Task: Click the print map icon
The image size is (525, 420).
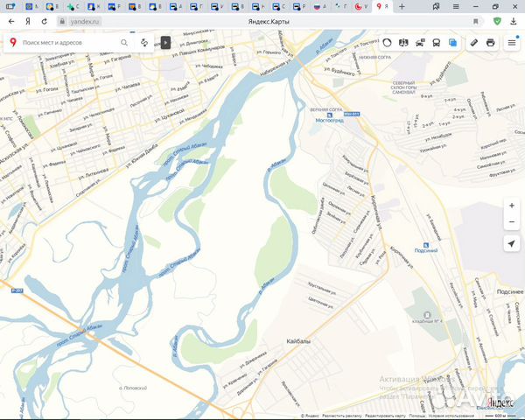Action: pyautogui.click(x=491, y=43)
